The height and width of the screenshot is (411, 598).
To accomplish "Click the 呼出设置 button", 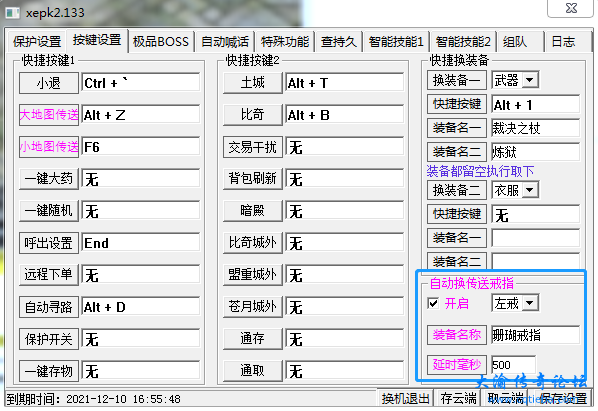I will click(x=49, y=243).
